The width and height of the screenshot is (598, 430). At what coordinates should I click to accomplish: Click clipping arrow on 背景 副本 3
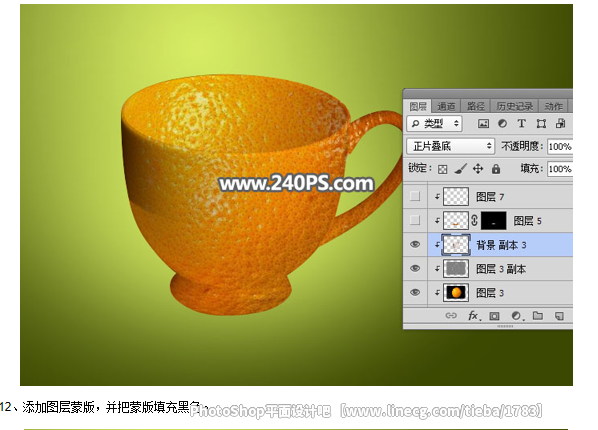(437, 245)
